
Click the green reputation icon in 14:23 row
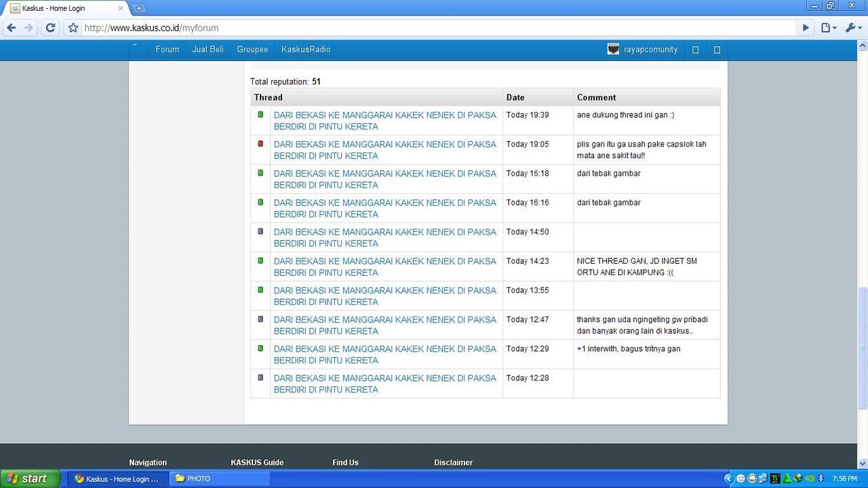point(260,260)
